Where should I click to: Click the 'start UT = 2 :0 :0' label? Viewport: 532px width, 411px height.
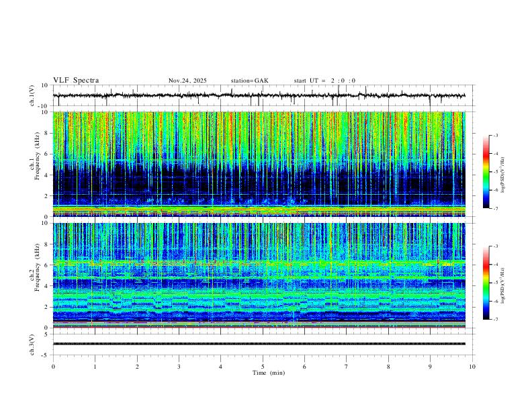(x=324, y=81)
